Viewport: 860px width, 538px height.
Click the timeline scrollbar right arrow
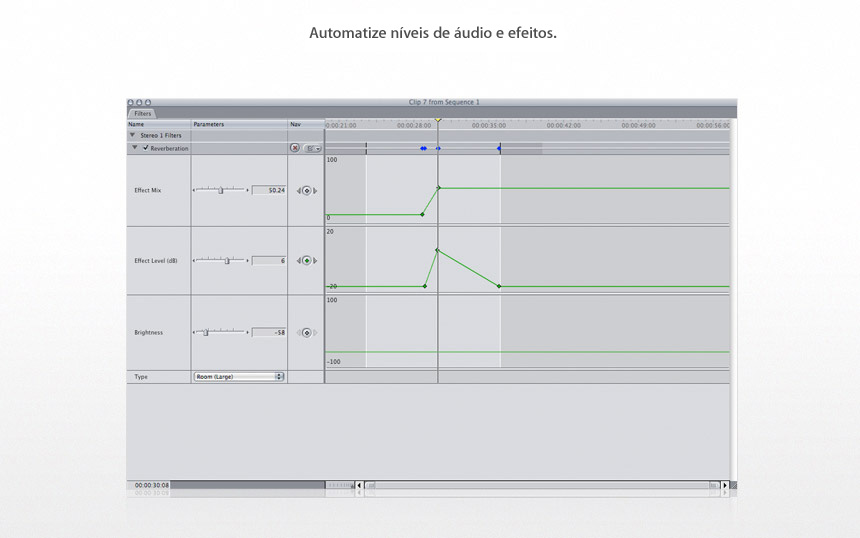[725, 485]
